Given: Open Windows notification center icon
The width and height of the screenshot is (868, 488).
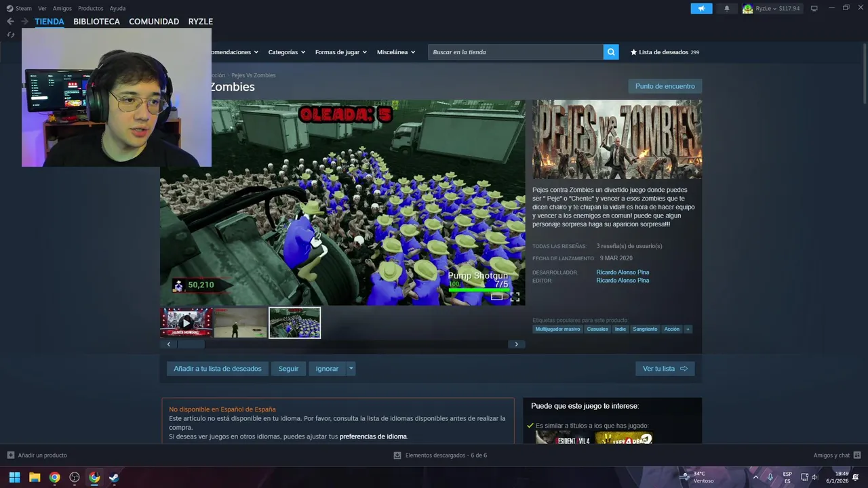Looking at the screenshot, I should pyautogui.click(x=855, y=477).
